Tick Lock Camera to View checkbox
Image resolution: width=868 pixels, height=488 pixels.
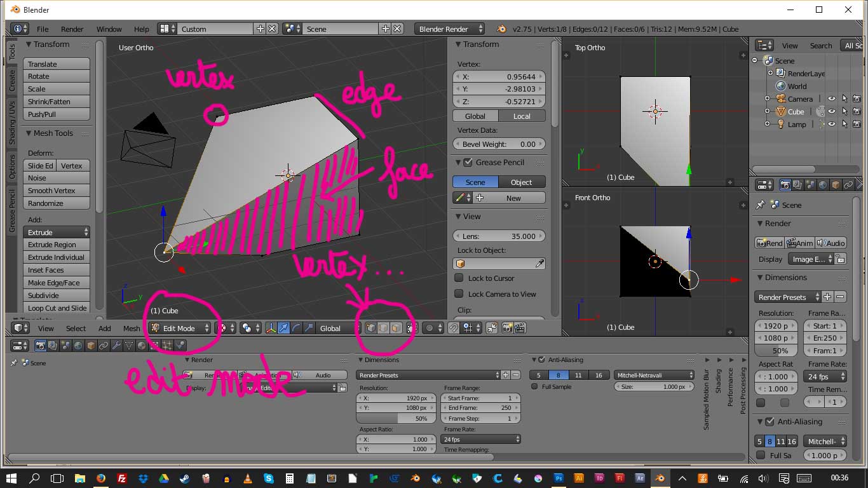(x=459, y=294)
